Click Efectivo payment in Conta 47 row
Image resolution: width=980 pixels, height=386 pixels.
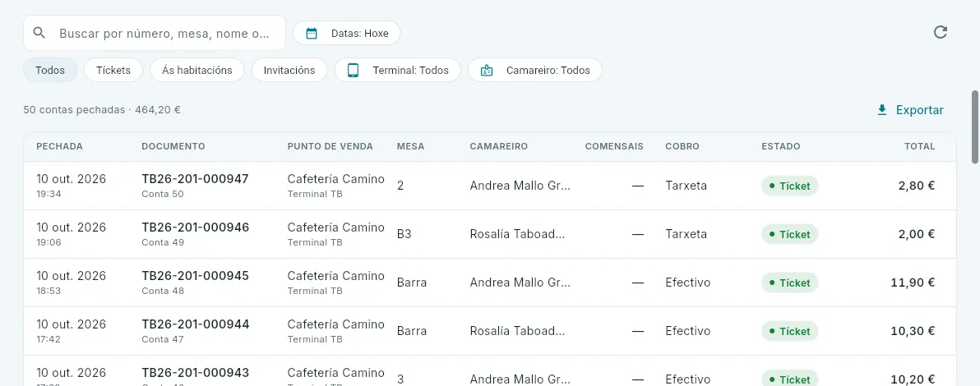click(x=688, y=331)
